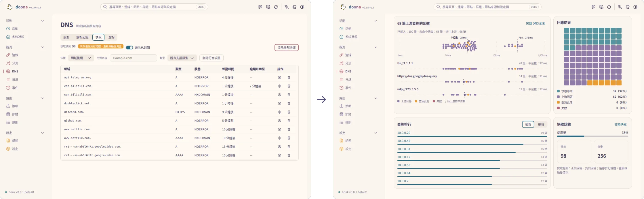Image resolution: width=644 pixels, height=199 pixels.
Task: Open the 網域後綴 dropdown
Action: [81, 58]
